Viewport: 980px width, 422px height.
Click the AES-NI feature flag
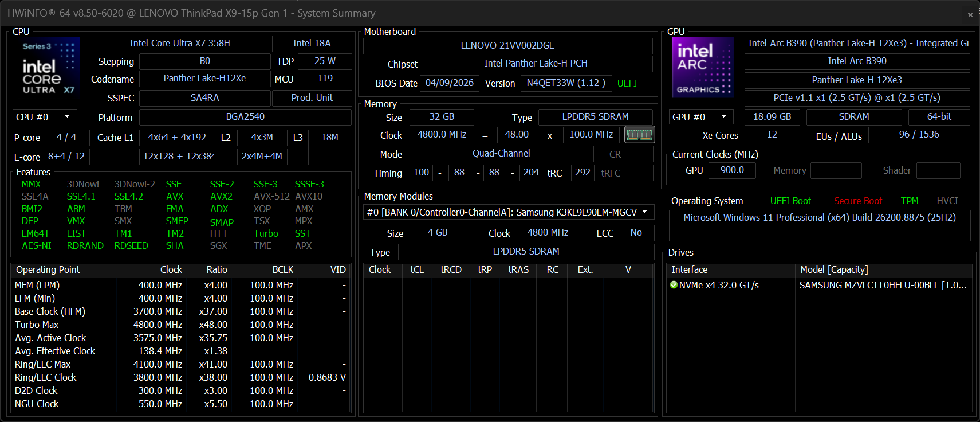pos(37,245)
